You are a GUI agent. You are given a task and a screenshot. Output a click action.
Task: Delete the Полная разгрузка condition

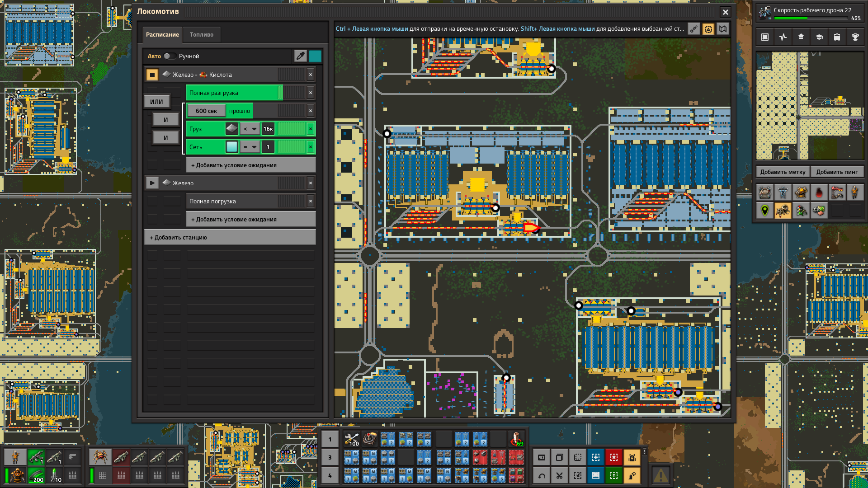click(311, 93)
